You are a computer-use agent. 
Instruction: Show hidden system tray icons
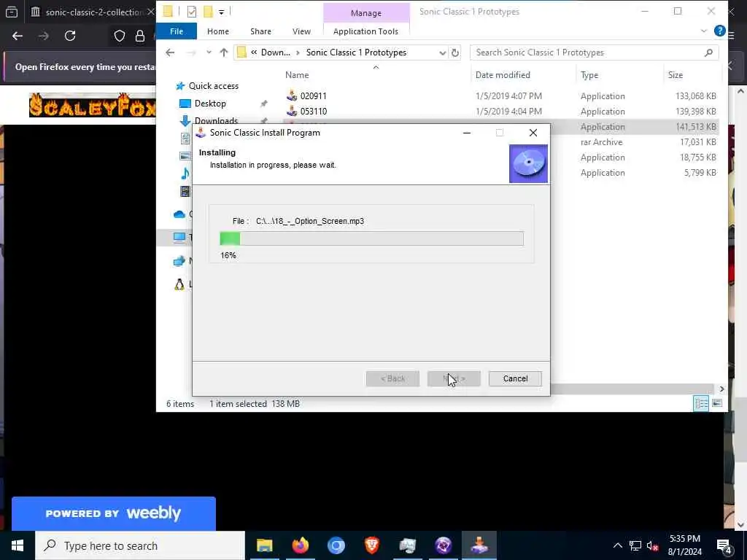(617, 545)
